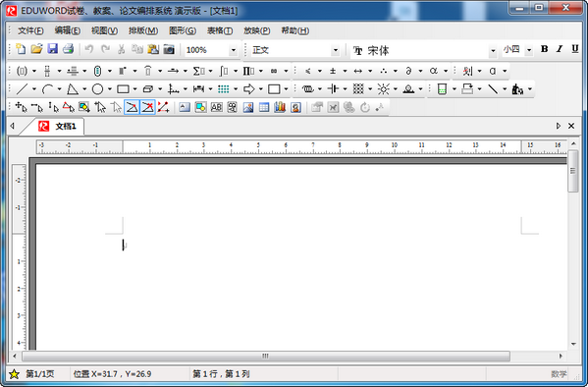Image resolution: width=588 pixels, height=387 pixels.
Task: Click the vertical scrollbar thumb
Action: point(573,171)
